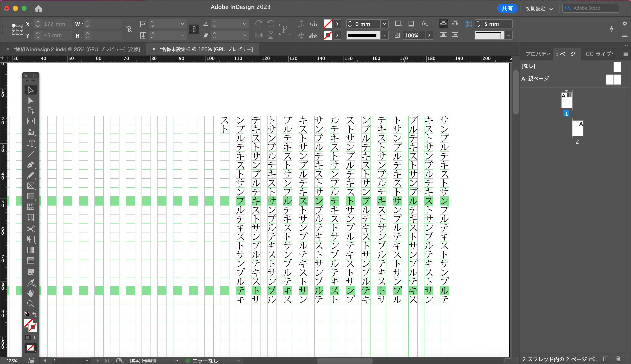This screenshot has width=631, height=364.
Task: Expand the opacity 100% flyout
Action: tap(429, 35)
